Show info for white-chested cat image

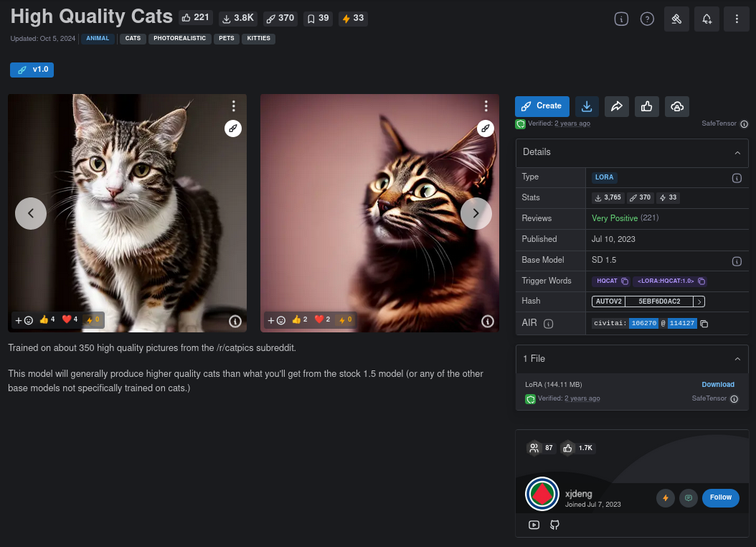[x=235, y=322]
